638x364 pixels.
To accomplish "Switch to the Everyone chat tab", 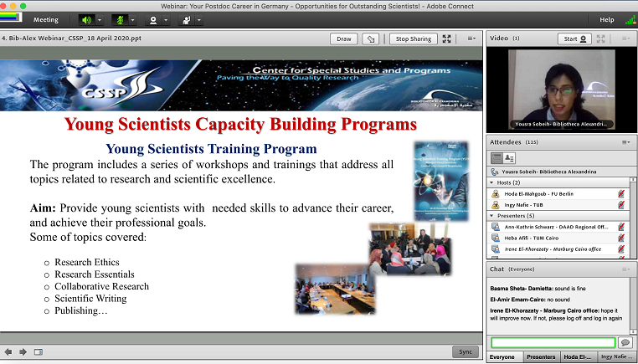I will [x=503, y=356].
